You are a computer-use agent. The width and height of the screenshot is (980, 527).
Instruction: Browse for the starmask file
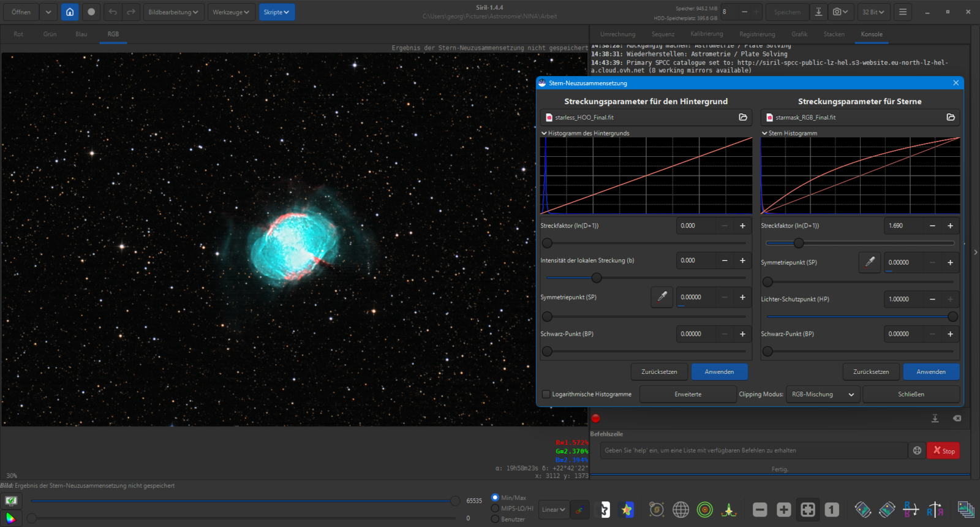(951, 117)
